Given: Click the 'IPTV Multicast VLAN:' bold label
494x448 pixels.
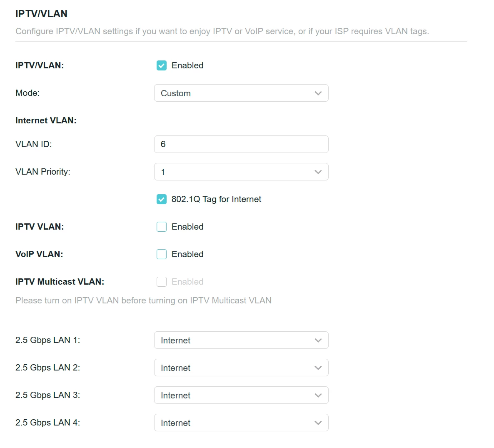Looking at the screenshot, I should click(60, 282).
